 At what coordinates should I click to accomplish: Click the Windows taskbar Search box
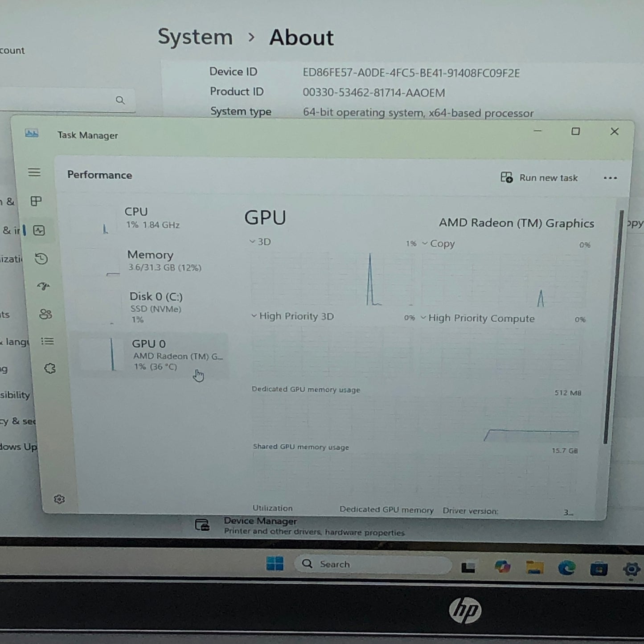(372, 564)
